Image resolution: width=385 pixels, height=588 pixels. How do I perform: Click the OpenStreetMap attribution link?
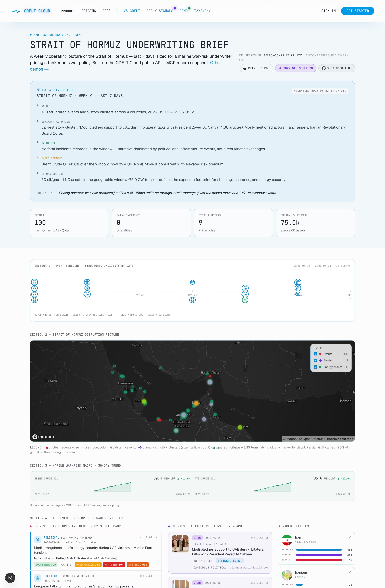312,439
